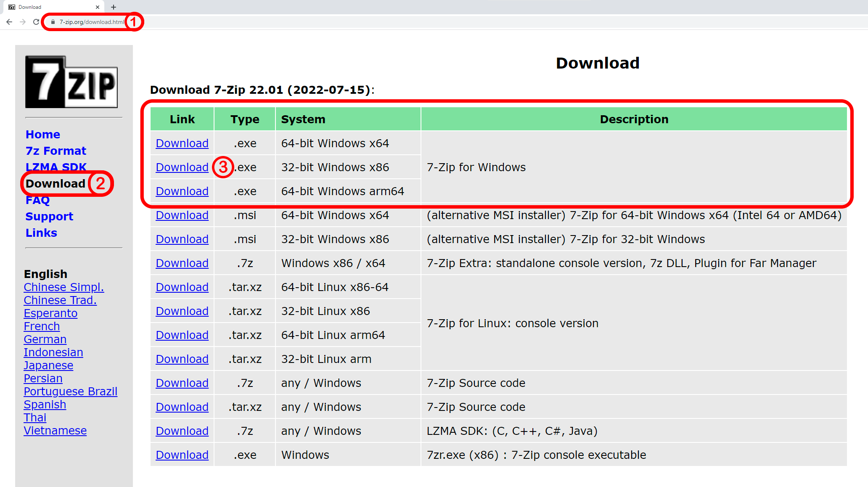The width and height of the screenshot is (868, 487).
Task: Switch language to Chinese Simpl.
Action: [64, 287]
